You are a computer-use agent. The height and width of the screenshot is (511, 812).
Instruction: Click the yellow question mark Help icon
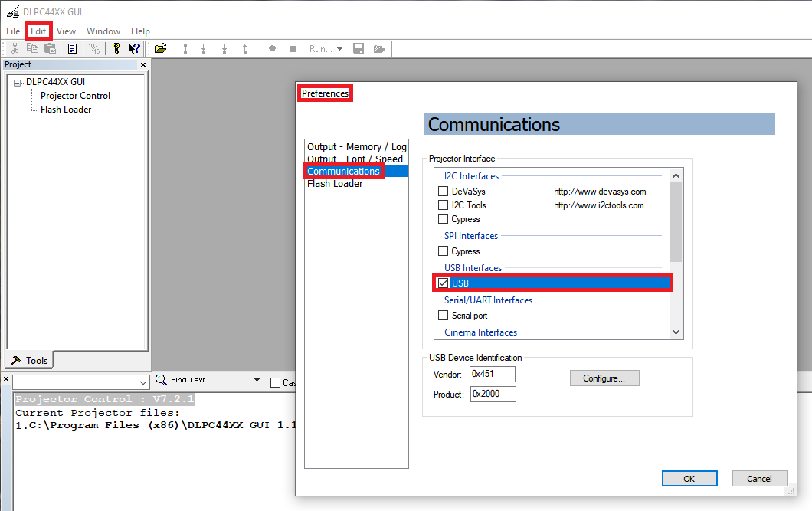116,49
